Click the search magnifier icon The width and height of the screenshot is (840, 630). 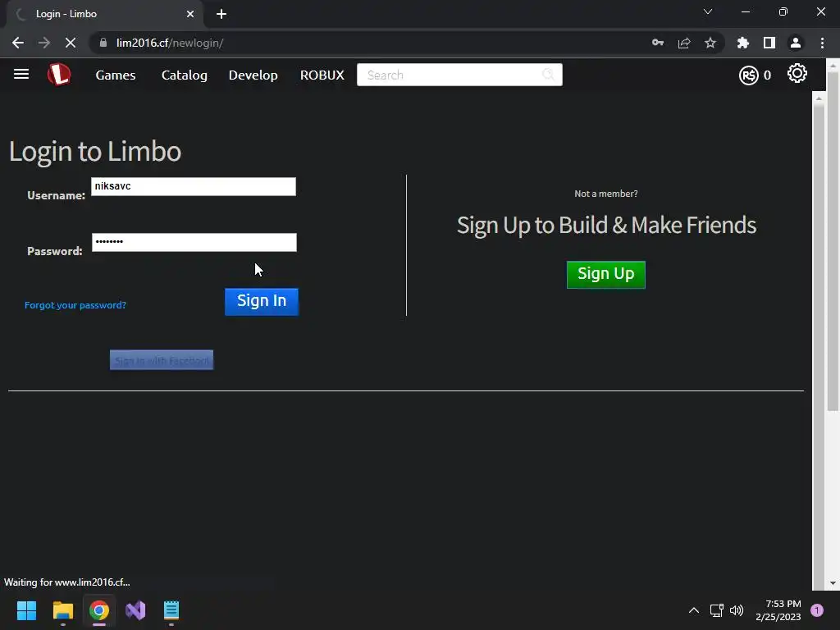point(548,75)
